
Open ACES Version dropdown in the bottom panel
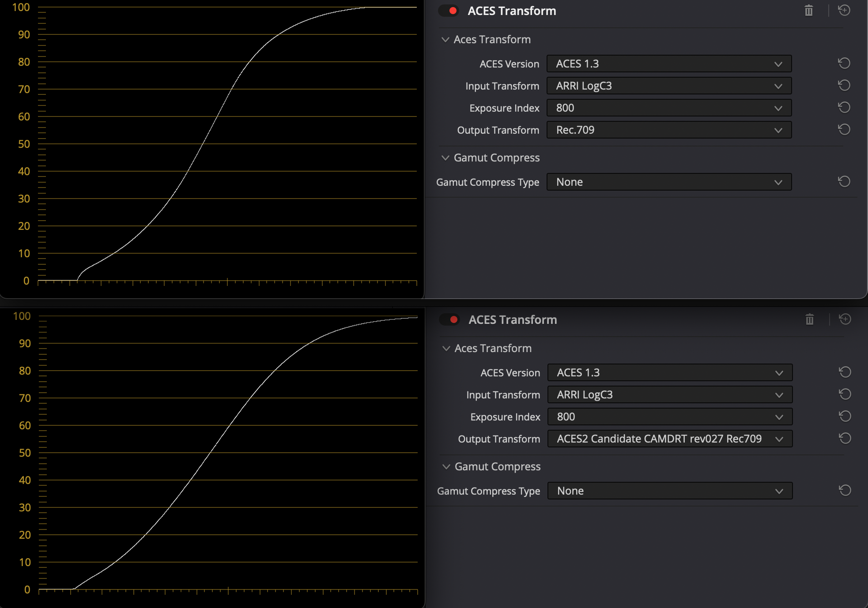point(670,372)
